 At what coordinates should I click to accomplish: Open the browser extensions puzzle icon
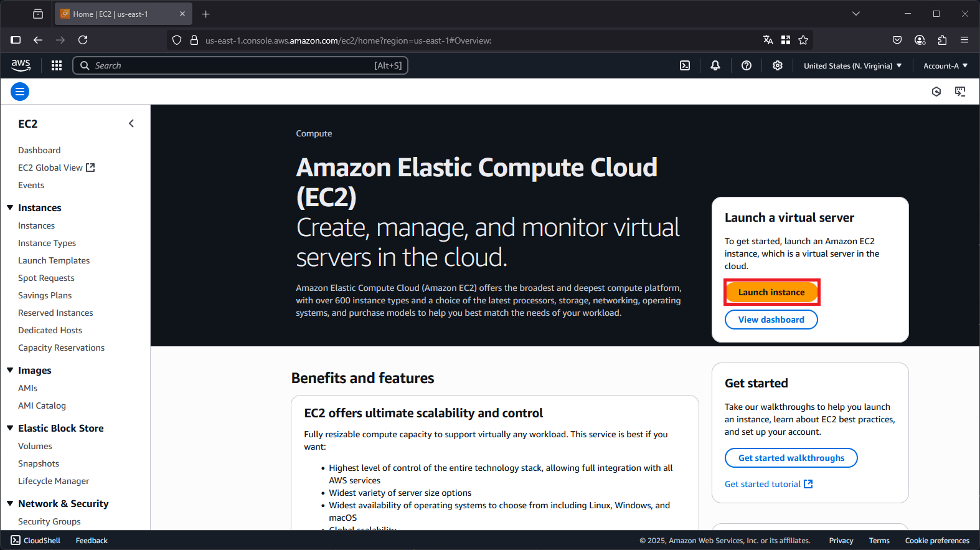[942, 40]
